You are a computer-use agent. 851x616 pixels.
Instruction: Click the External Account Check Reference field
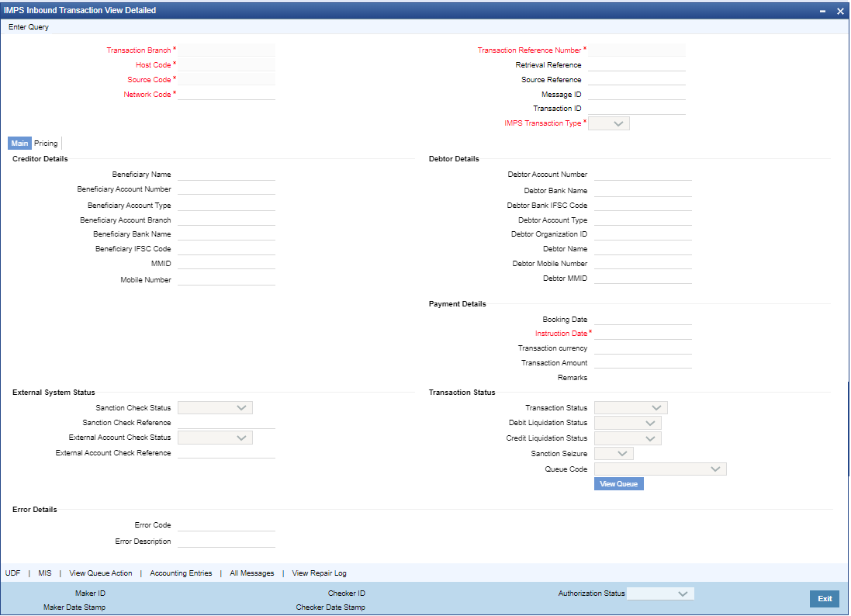point(227,452)
